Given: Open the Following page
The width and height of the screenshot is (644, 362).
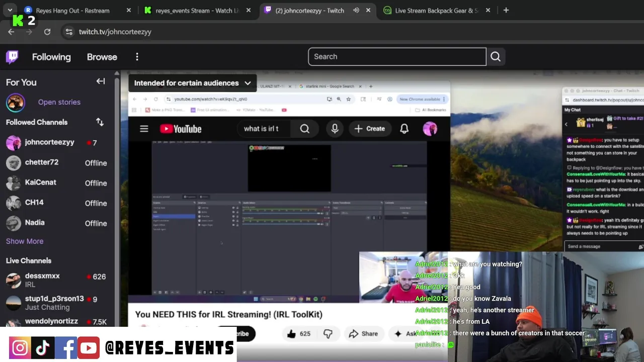Looking at the screenshot, I should [51, 57].
